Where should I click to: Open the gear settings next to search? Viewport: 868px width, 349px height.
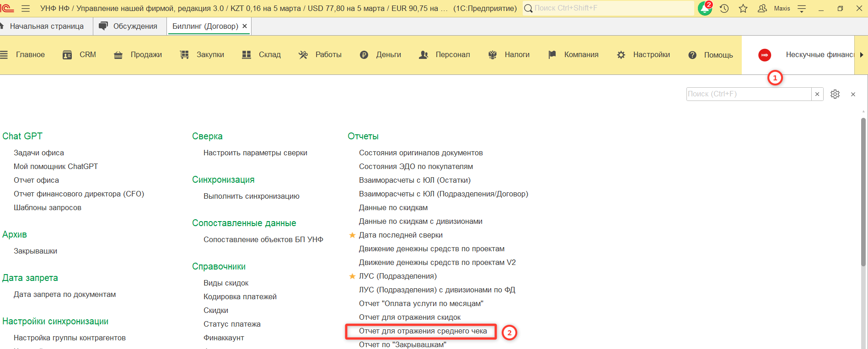(835, 94)
